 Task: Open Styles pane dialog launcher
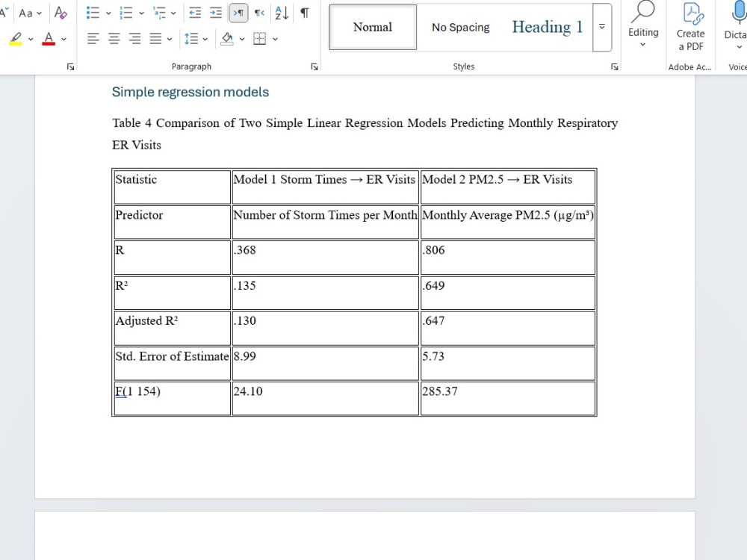pos(615,67)
